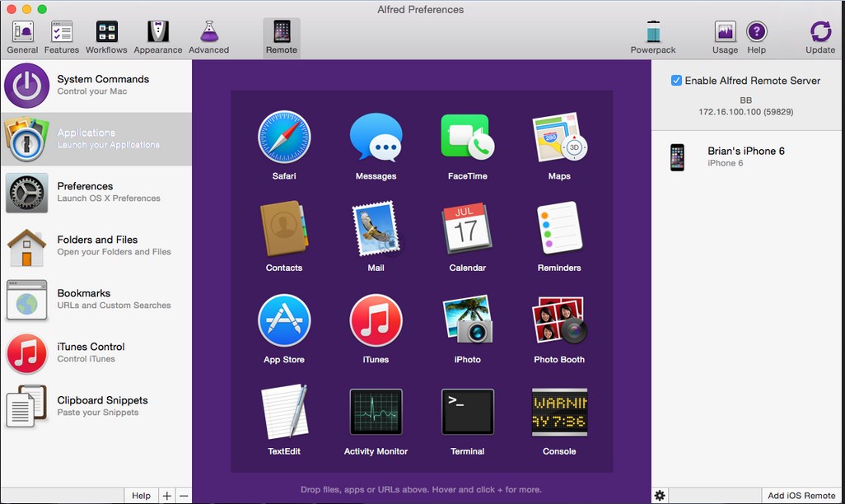845x504 pixels.
Task: Remove the selected page with minus button
Action: (183, 495)
